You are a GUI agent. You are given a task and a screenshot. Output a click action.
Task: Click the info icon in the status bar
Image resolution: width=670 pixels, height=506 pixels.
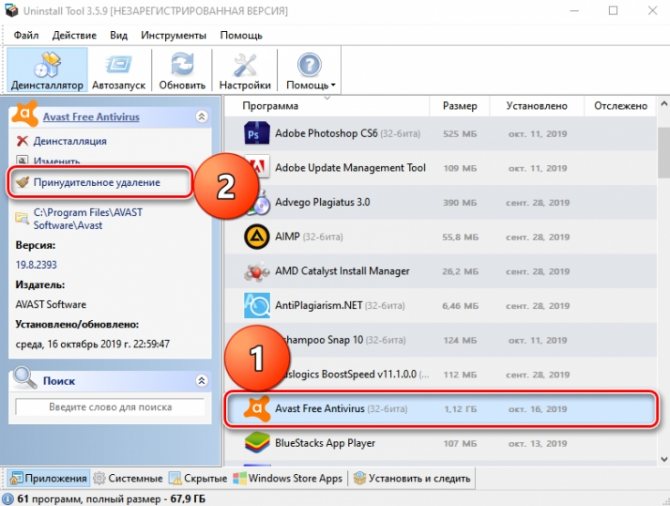[8, 499]
